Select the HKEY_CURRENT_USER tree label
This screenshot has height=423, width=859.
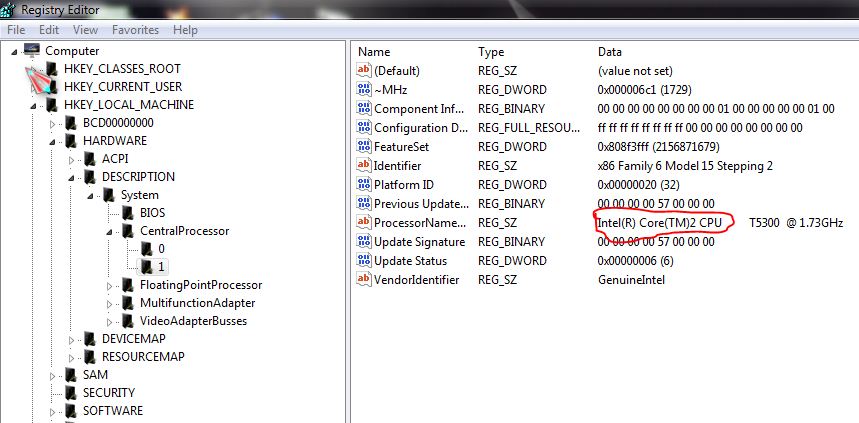coord(123,87)
